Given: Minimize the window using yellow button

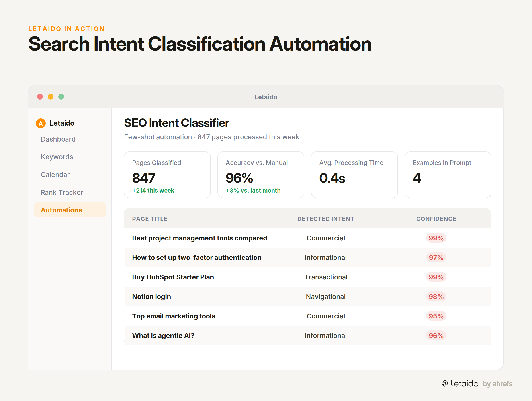Looking at the screenshot, I should pyautogui.click(x=51, y=97).
